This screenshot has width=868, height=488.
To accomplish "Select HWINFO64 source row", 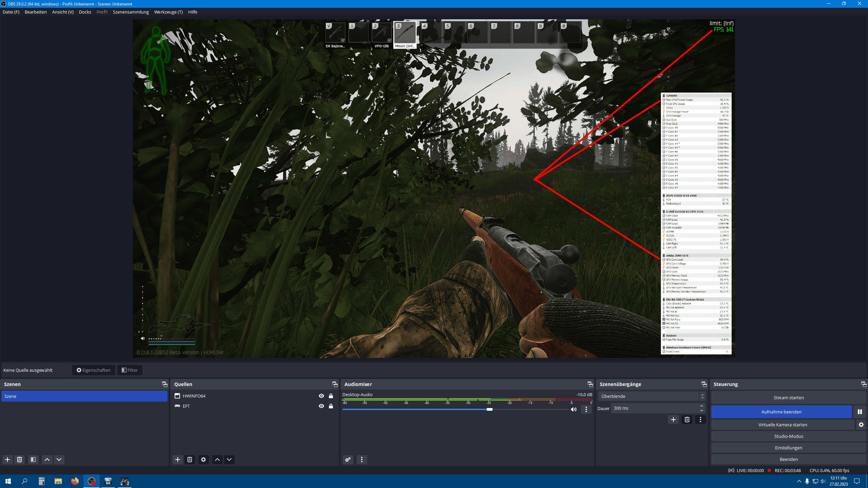I will tap(254, 396).
